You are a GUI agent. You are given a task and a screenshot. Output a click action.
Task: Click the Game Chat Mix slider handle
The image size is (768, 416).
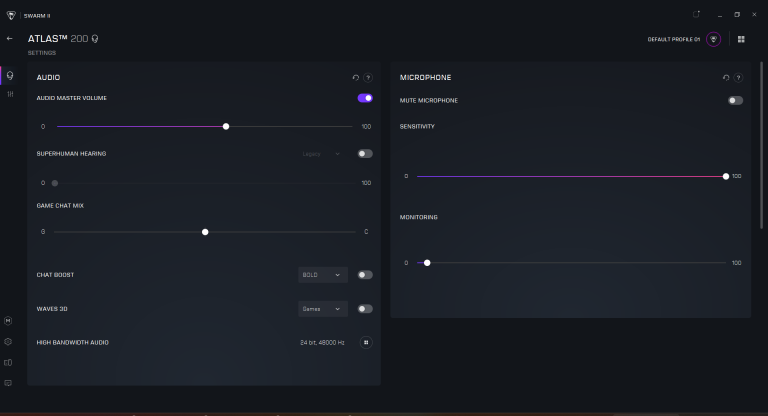205,232
